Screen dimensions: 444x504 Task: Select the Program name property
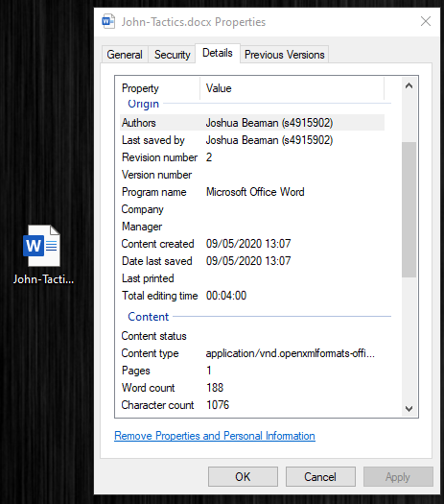click(x=153, y=192)
